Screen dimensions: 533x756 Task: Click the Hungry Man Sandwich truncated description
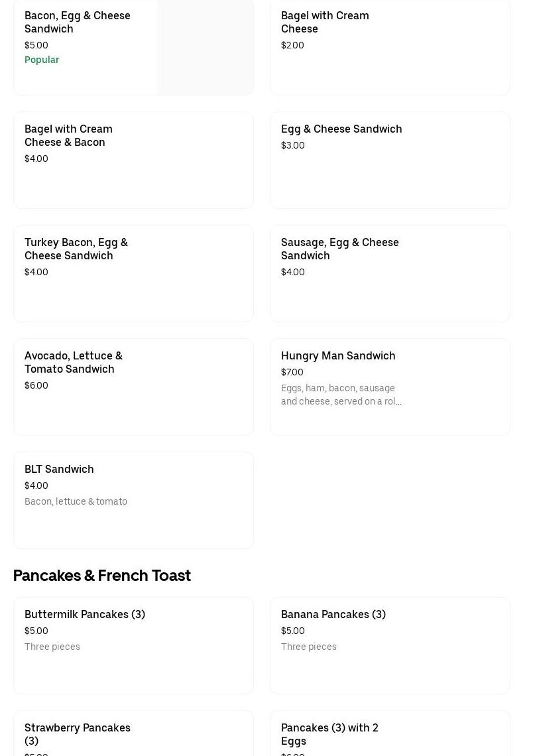341,395
